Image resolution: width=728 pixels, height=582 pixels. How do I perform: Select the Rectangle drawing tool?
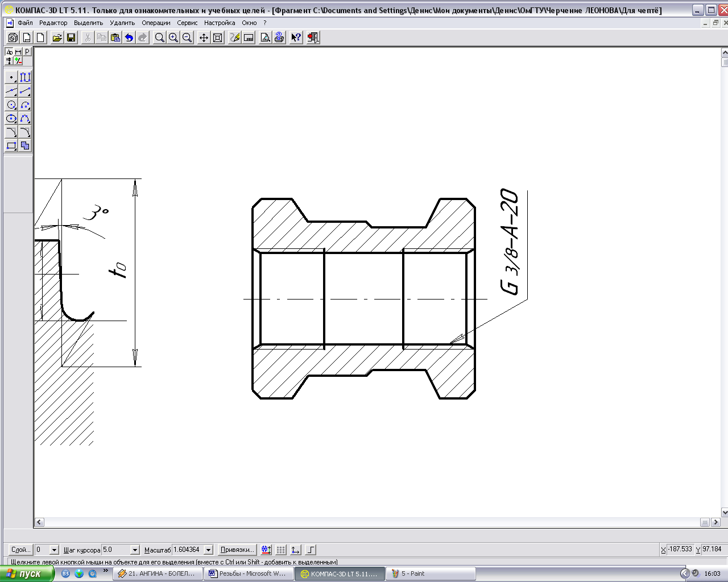click(11, 145)
